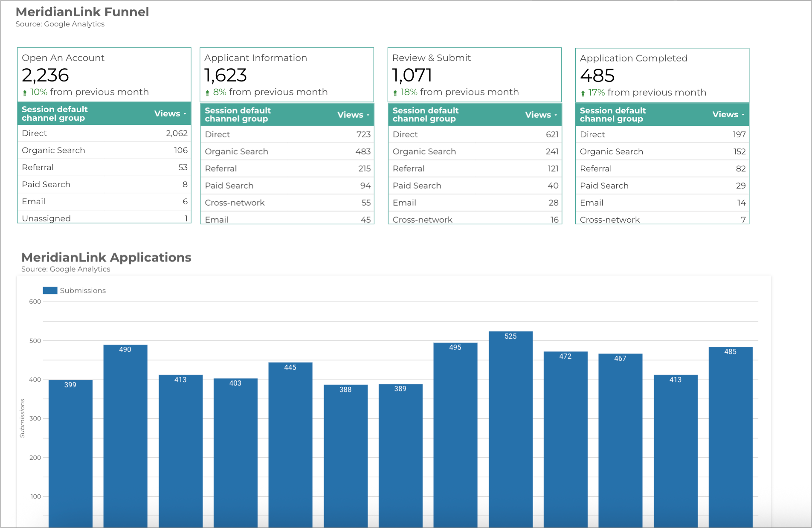Click the chart bar labeled 445
Image resolution: width=812 pixels, height=528 pixels.
click(x=290, y=445)
